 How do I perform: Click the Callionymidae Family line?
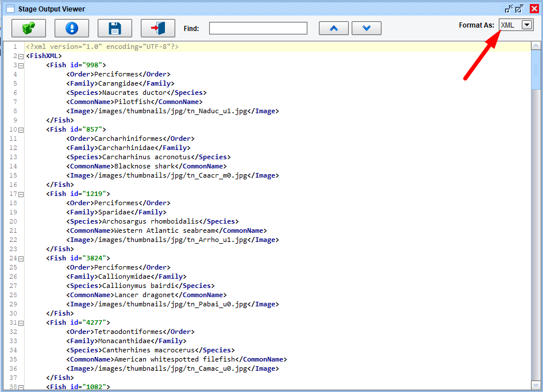pyautogui.click(x=126, y=276)
